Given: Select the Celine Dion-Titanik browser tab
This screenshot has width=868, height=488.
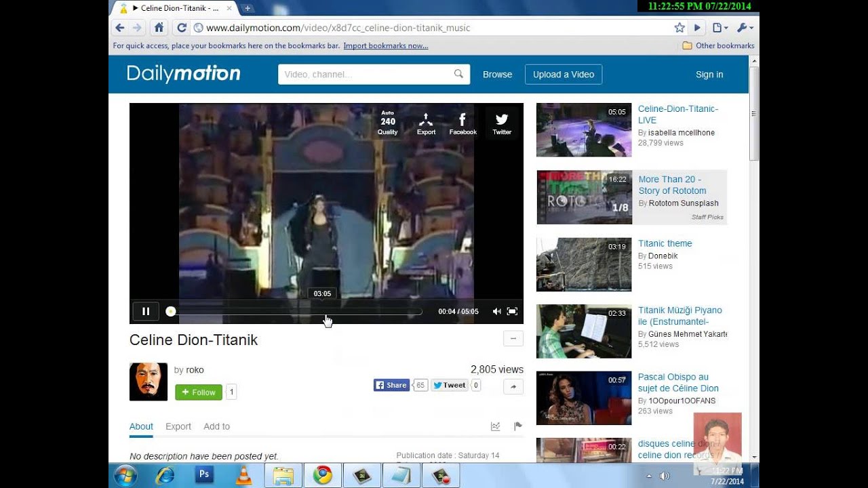Looking at the screenshot, I should click(x=174, y=8).
